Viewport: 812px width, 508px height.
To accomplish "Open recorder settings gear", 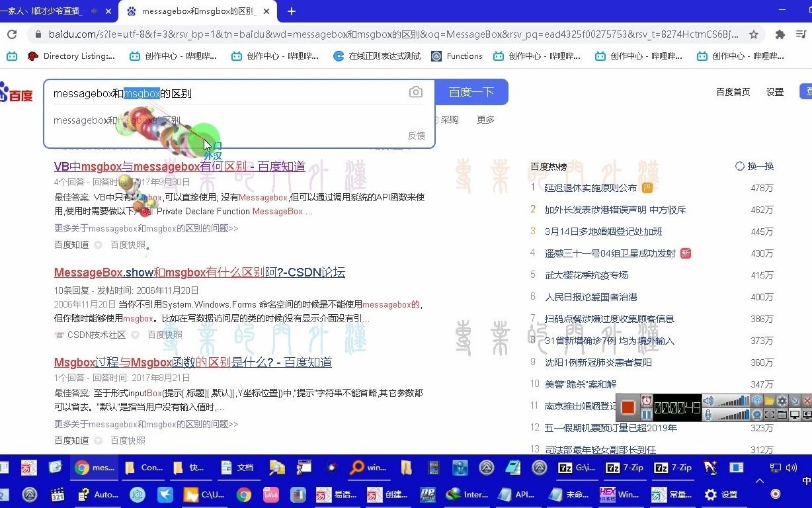I will 782,400.
